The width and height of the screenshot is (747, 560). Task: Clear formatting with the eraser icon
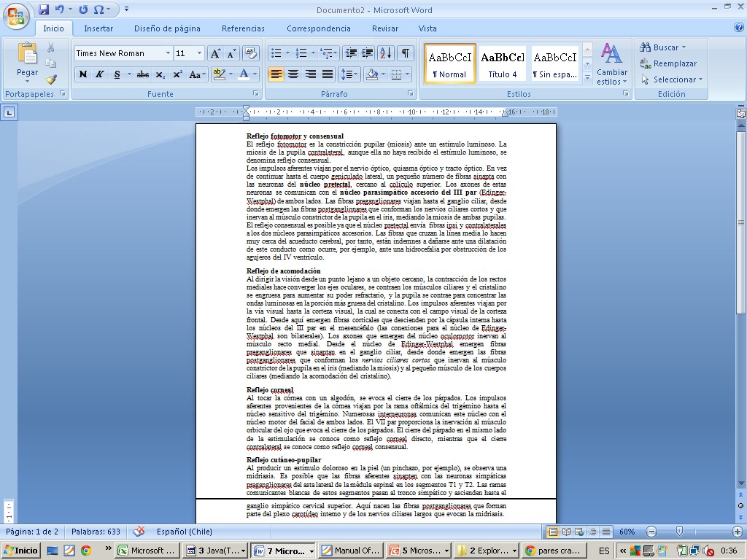click(x=250, y=53)
